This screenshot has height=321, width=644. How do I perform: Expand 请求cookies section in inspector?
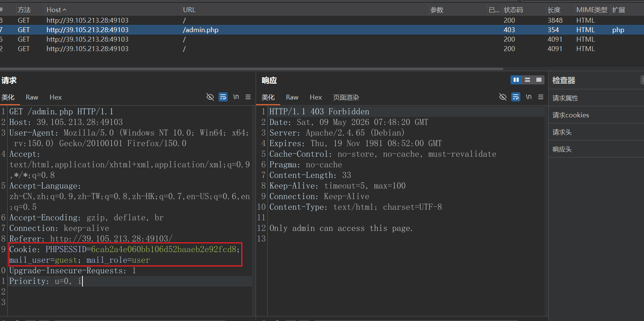(596, 115)
